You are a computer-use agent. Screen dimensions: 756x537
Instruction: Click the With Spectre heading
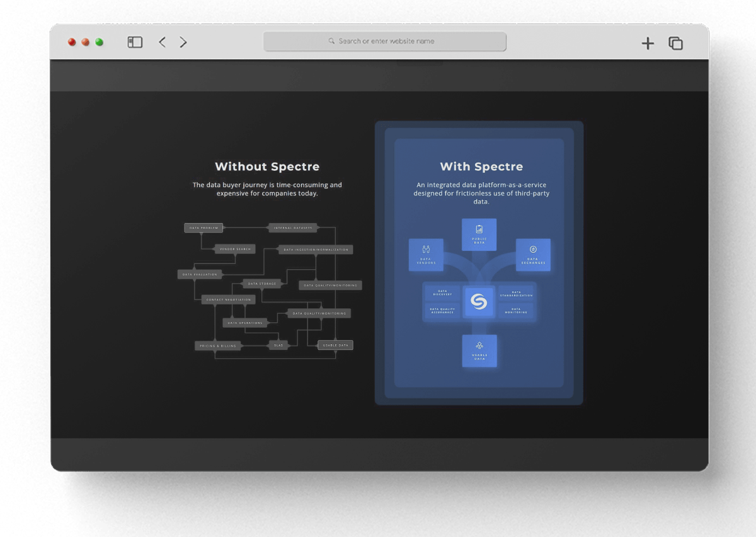pyautogui.click(x=481, y=166)
